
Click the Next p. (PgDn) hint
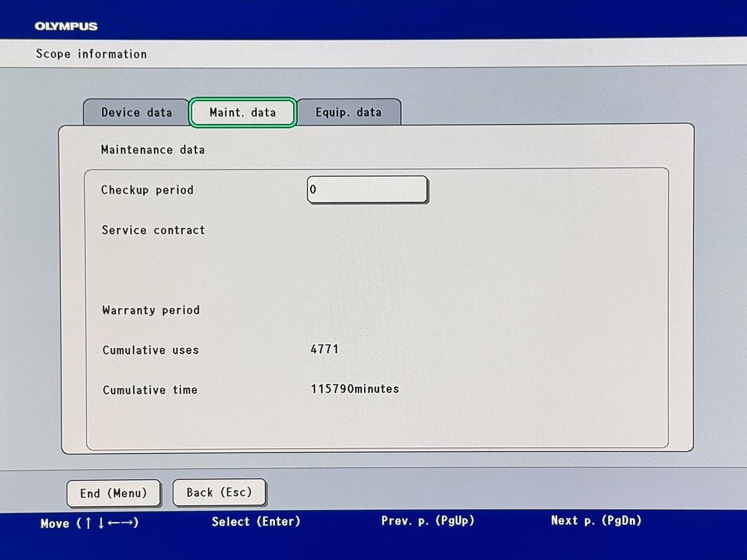click(x=596, y=520)
